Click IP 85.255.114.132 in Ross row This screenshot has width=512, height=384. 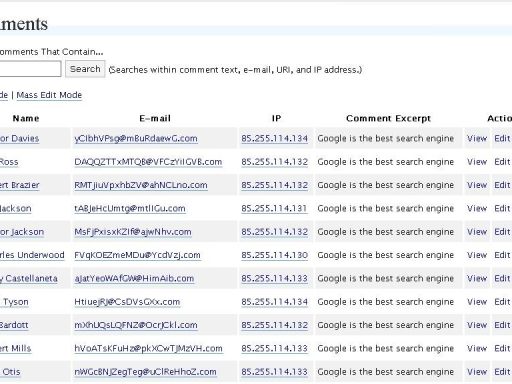(274, 162)
